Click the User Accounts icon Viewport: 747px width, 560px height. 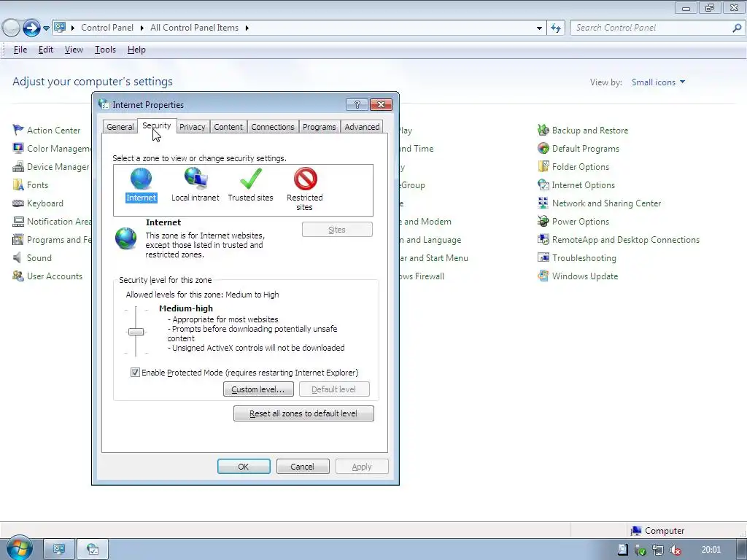pyautogui.click(x=18, y=276)
